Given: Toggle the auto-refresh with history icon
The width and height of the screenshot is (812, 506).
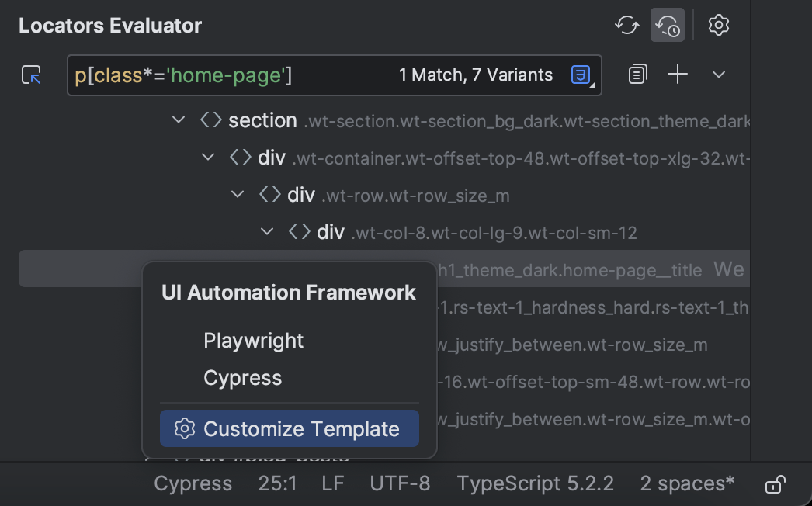Looking at the screenshot, I should pyautogui.click(x=668, y=25).
